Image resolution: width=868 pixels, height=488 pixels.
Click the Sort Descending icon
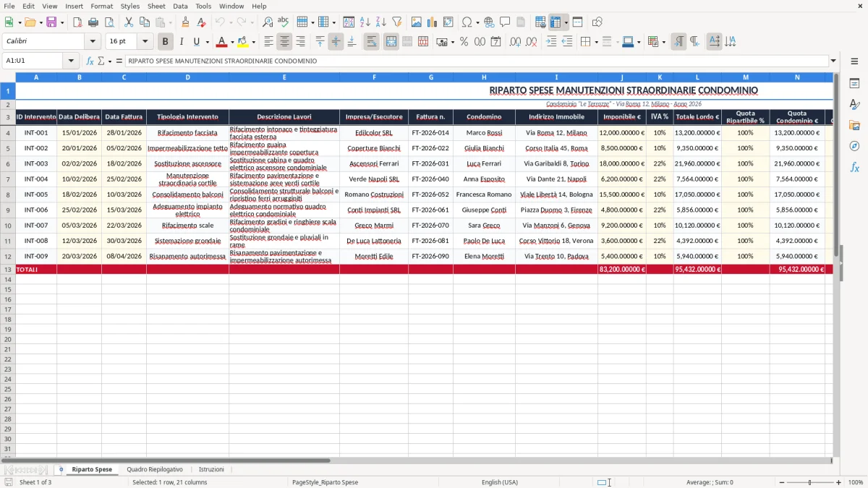coord(380,22)
